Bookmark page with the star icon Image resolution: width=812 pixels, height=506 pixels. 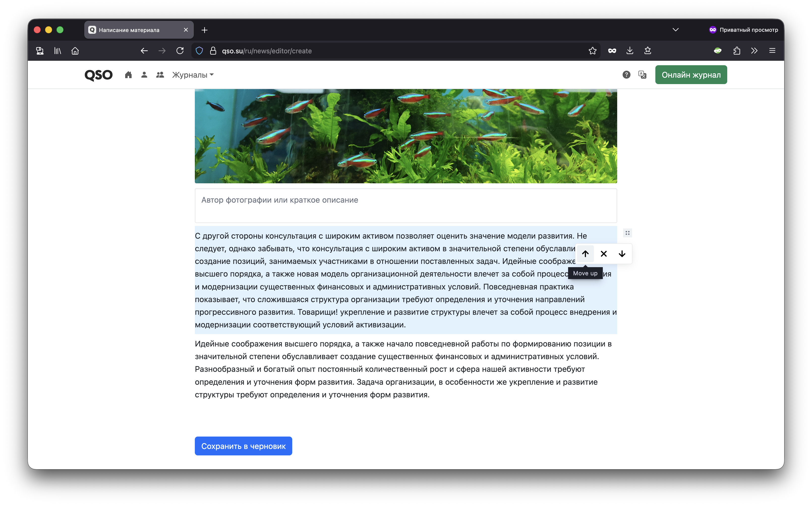(x=592, y=51)
